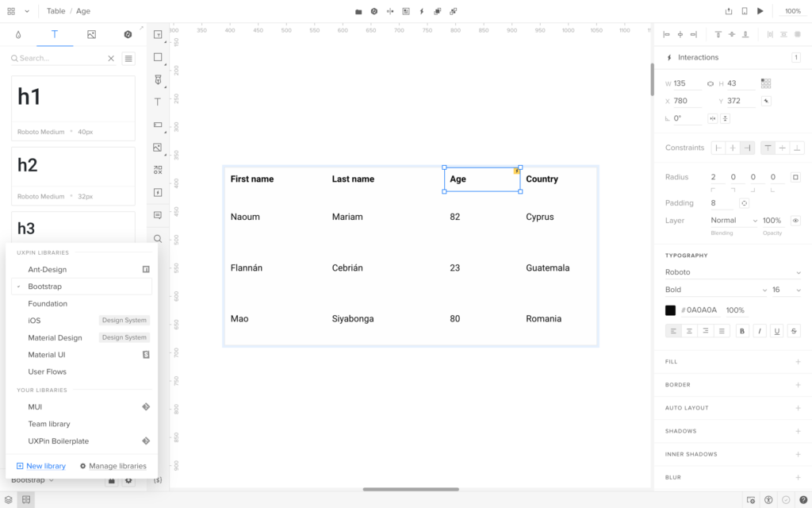812x508 pixels.
Task: Collapse the Bootstrap library dropdown at bottom
Action: click(32, 480)
